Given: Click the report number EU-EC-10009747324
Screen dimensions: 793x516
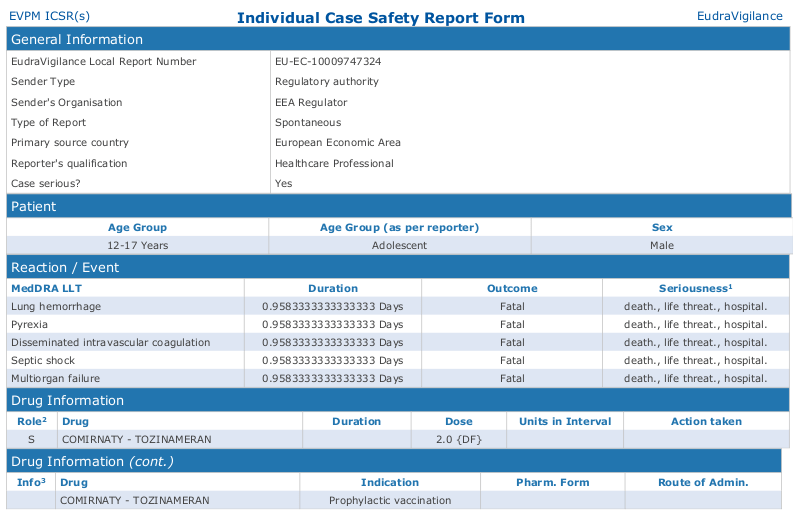Looking at the screenshot, I should pyautogui.click(x=328, y=61).
